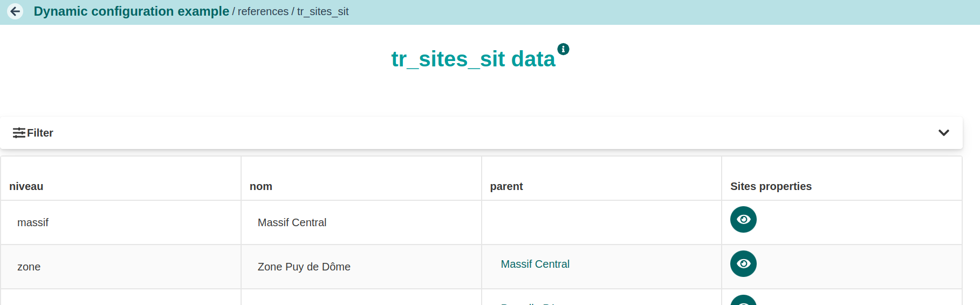
Task: Follow the Massif Central parent link
Action: pyautogui.click(x=535, y=264)
